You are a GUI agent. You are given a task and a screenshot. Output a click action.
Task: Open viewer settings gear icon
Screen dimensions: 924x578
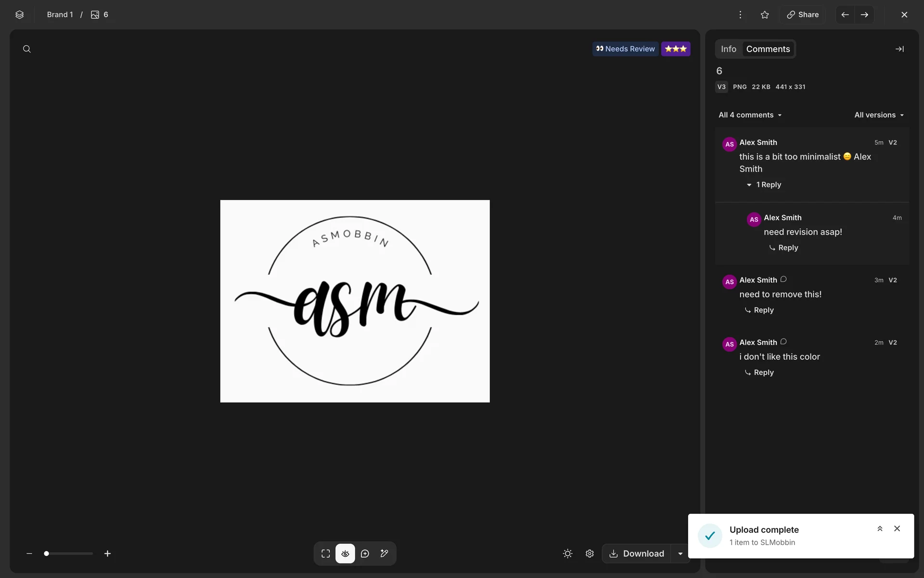[590, 553]
